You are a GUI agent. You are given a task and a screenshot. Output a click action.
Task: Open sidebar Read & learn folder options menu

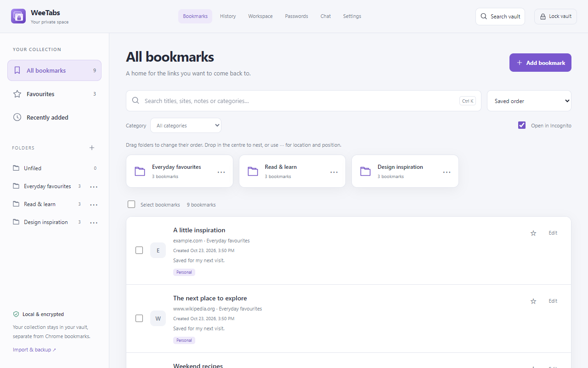coord(94,205)
